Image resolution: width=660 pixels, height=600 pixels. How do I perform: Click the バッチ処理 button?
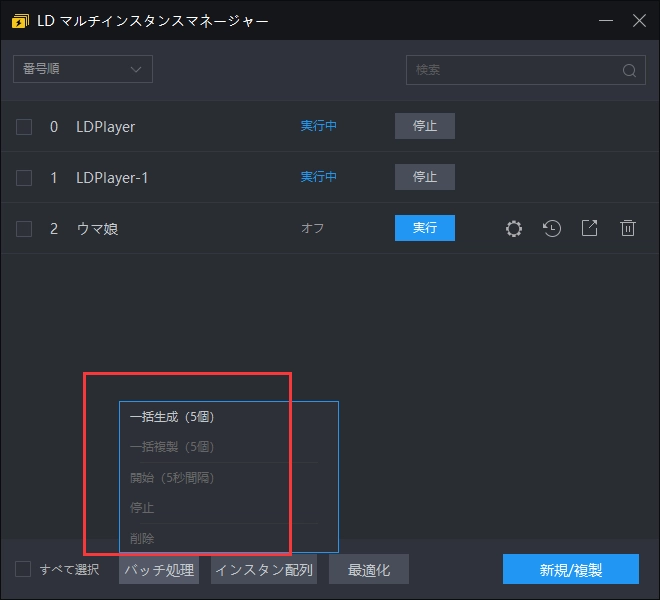pyautogui.click(x=159, y=570)
